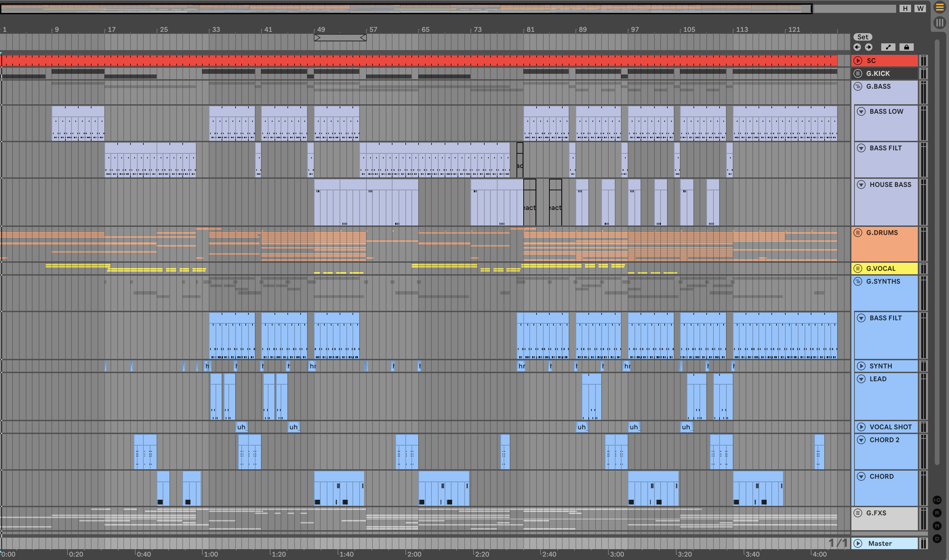Unfold the BASS LOW track
949x560 pixels.
861,111
